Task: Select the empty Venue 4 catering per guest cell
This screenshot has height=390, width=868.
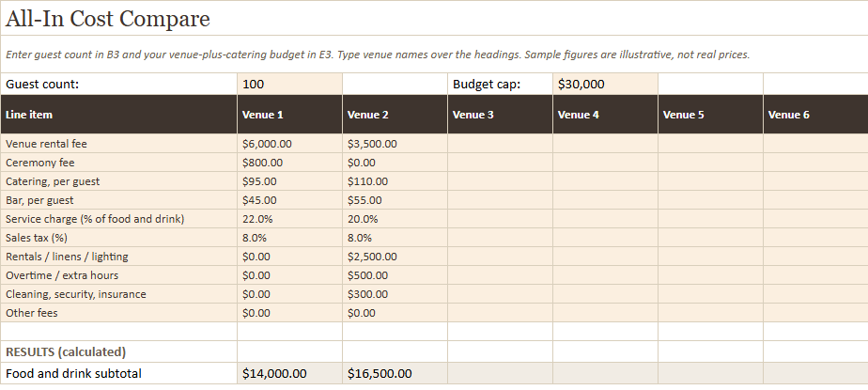Action: (605, 181)
